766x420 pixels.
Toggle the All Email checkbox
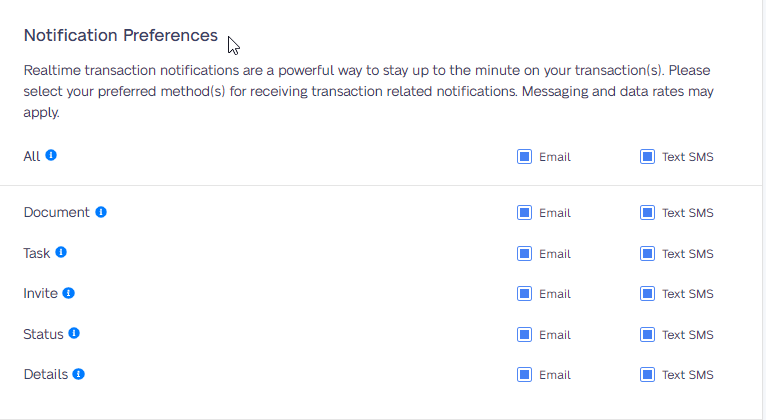click(524, 157)
